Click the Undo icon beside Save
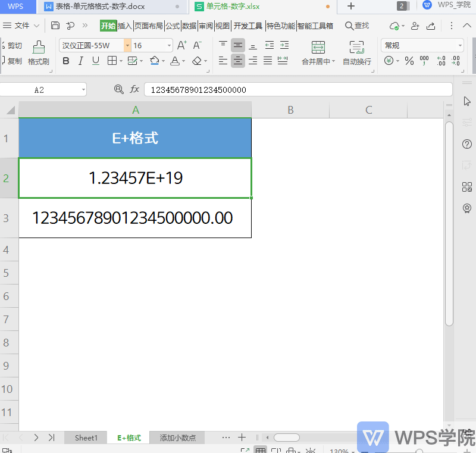The height and width of the screenshot is (453, 476). [70, 26]
